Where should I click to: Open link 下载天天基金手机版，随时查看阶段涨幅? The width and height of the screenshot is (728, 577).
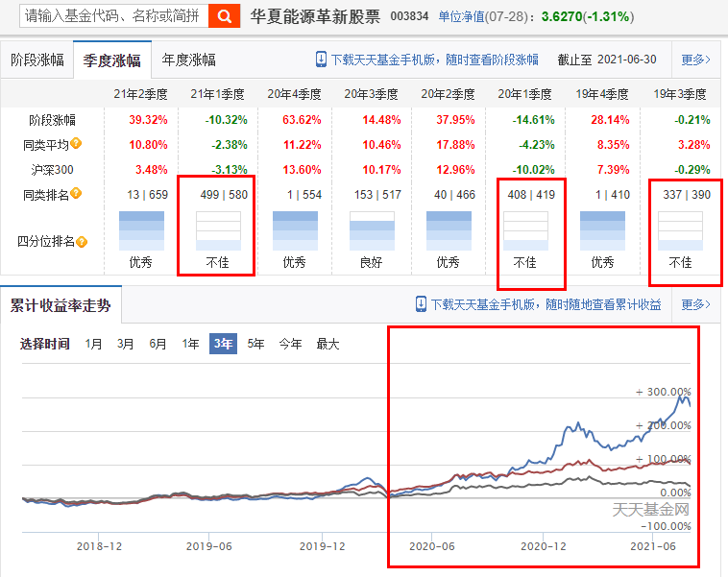434,60
